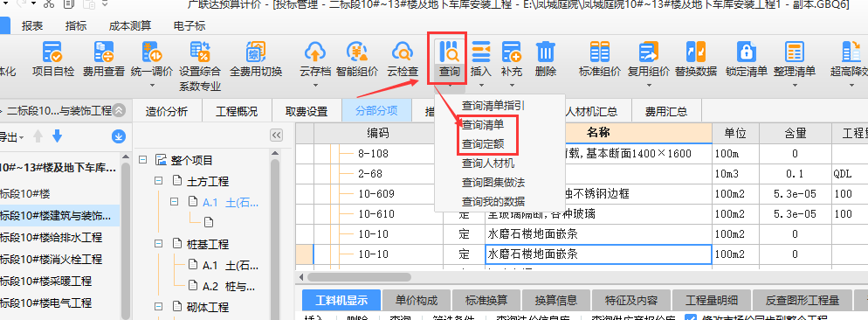Click the 补充 supplement icon

512,52
